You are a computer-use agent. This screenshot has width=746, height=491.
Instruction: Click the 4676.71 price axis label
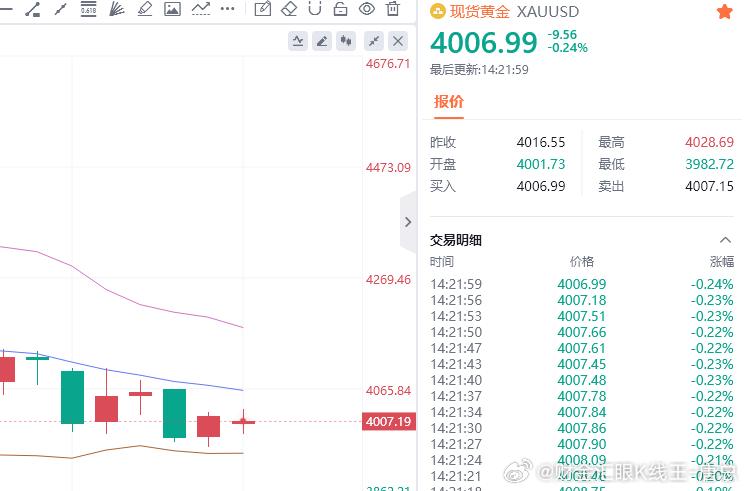coord(388,64)
